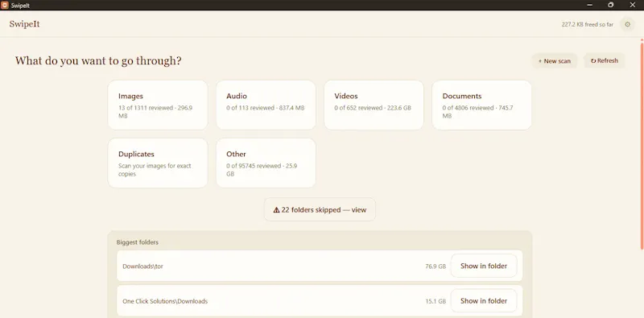Start a New scan
This screenshot has height=318, width=644.
(555, 61)
